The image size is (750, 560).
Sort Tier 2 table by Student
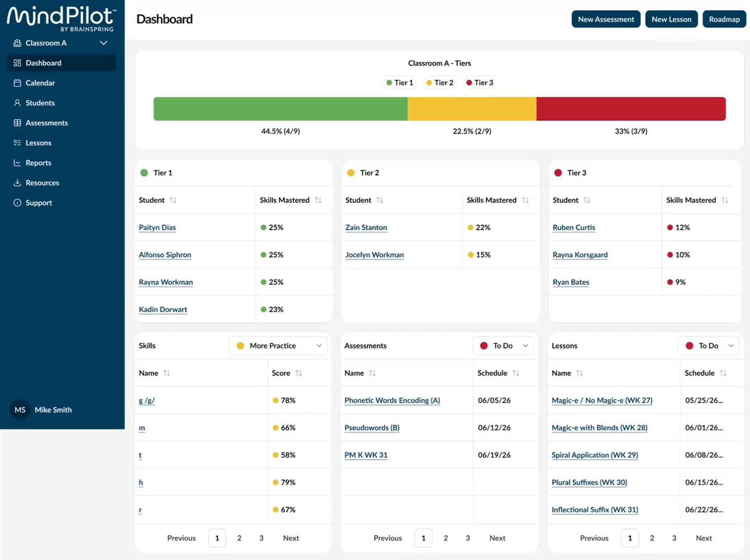[380, 200]
